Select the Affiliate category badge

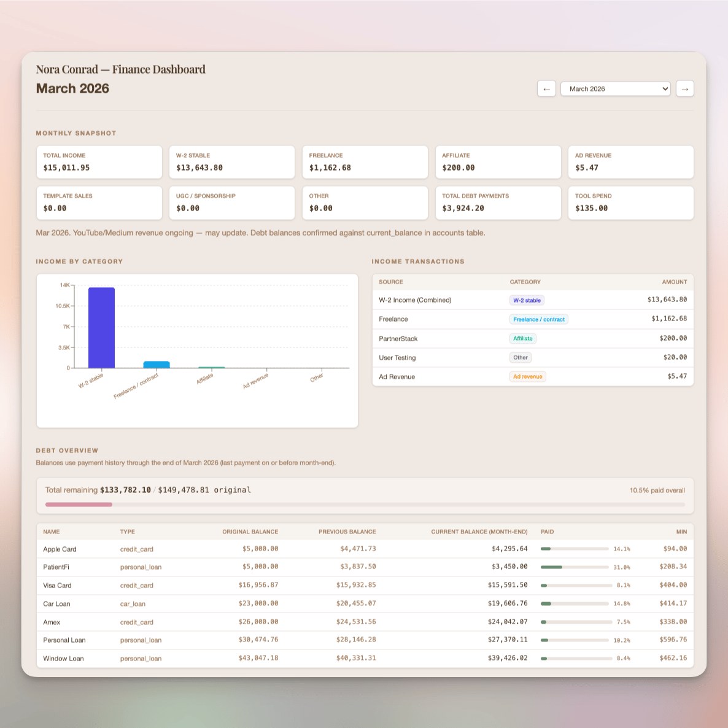coord(523,338)
